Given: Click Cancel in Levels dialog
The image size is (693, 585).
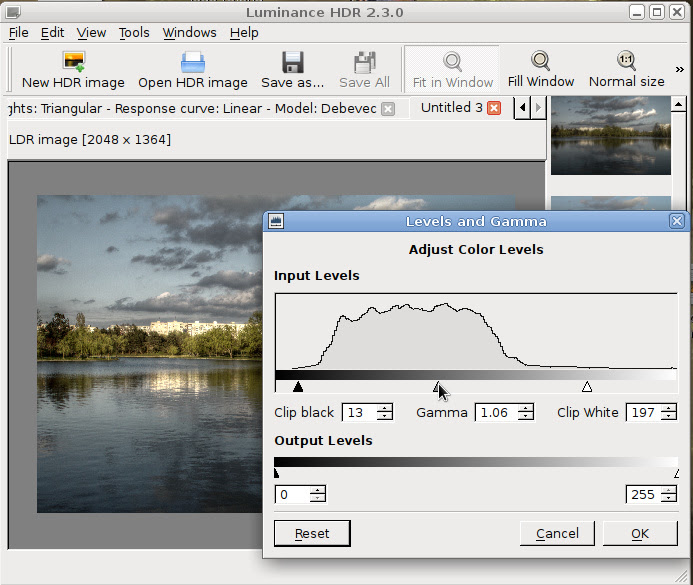Looking at the screenshot, I should (x=557, y=533).
